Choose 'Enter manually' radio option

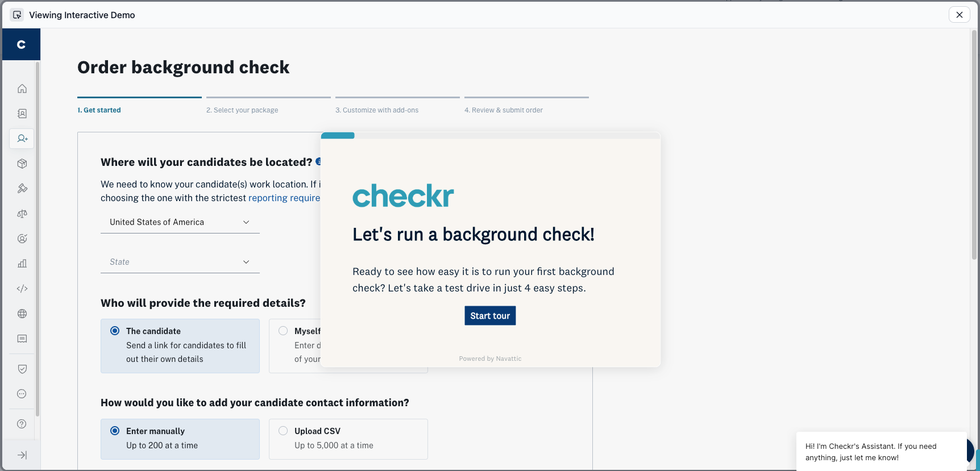[x=115, y=431]
